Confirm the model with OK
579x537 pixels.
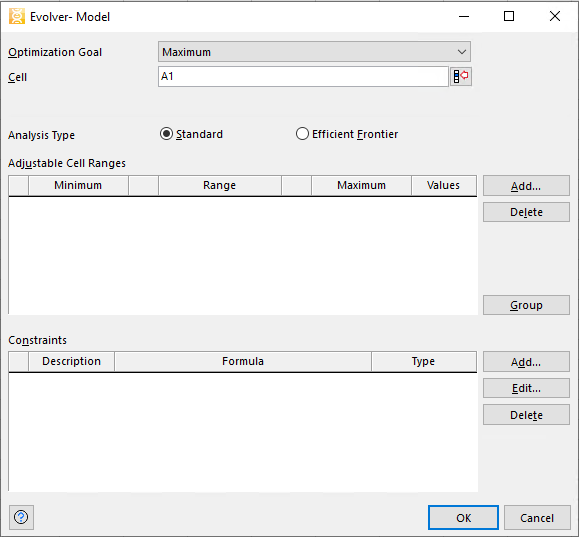(x=463, y=518)
